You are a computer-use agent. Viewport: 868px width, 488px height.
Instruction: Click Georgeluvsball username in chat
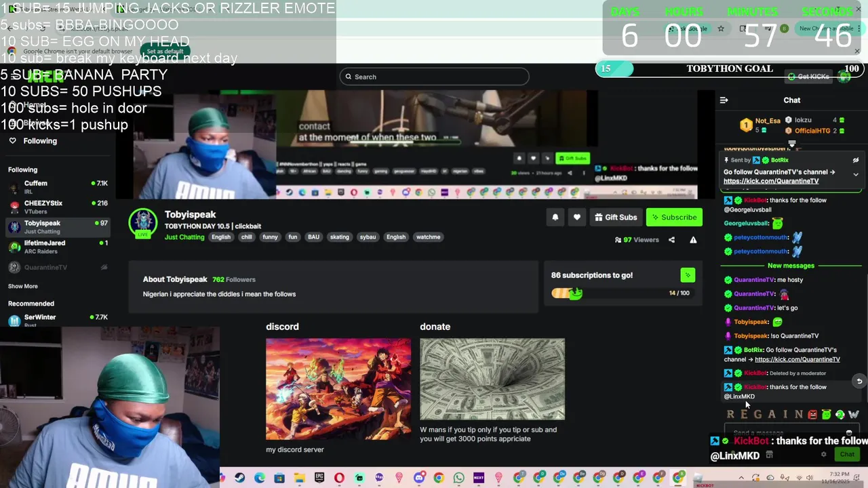[746, 223]
